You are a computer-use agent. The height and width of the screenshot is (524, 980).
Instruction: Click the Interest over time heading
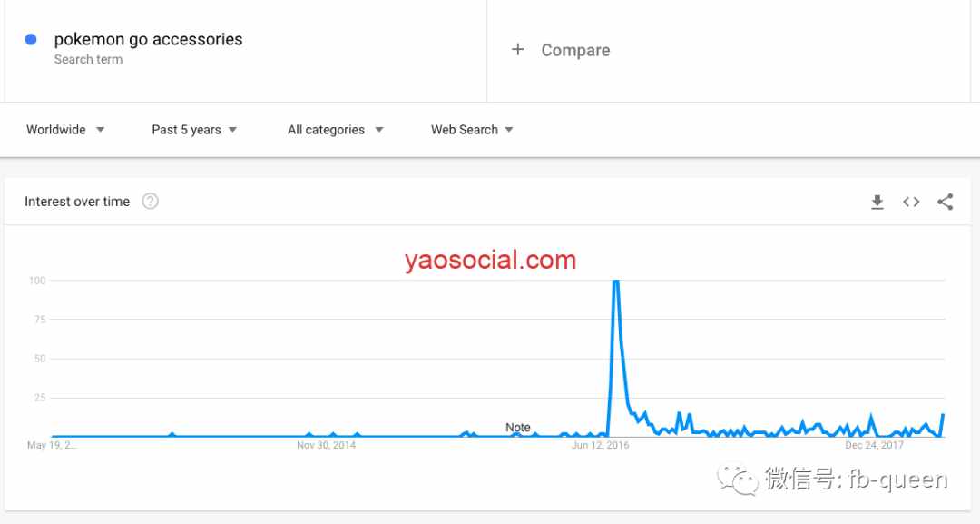pyautogui.click(x=77, y=202)
